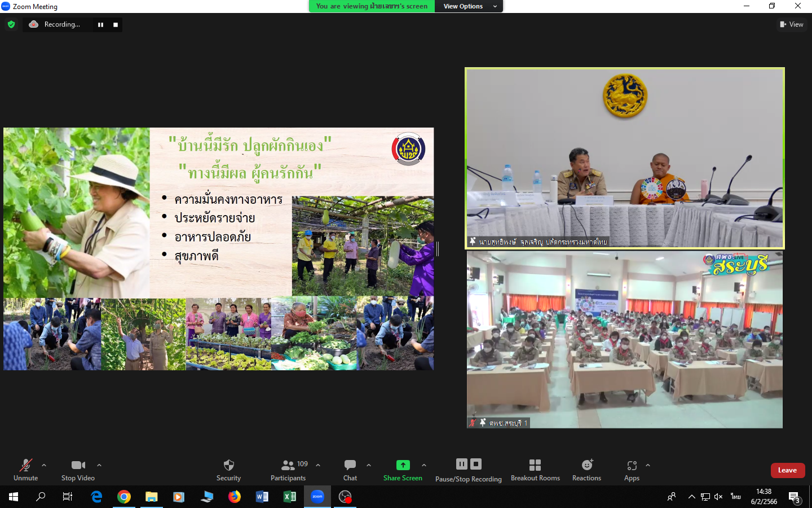Open the View layout menu
Viewport: 812px width, 508px height.
[792, 24]
